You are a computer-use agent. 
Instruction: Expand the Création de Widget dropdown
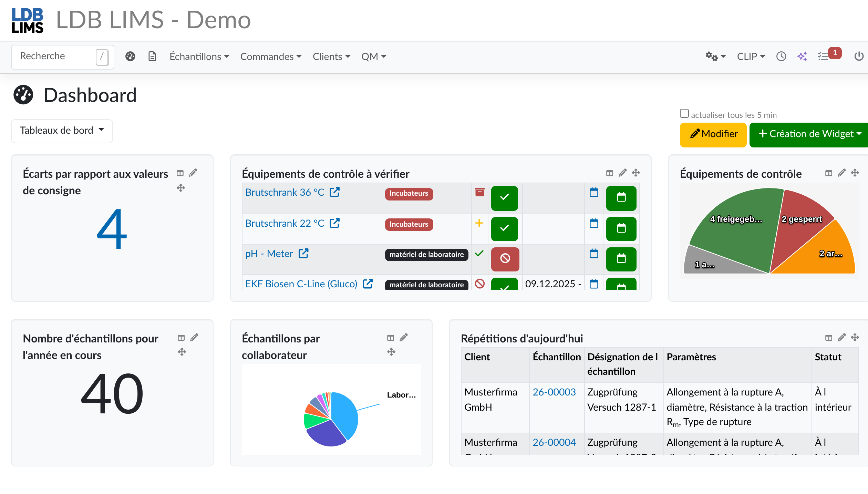(809, 134)
